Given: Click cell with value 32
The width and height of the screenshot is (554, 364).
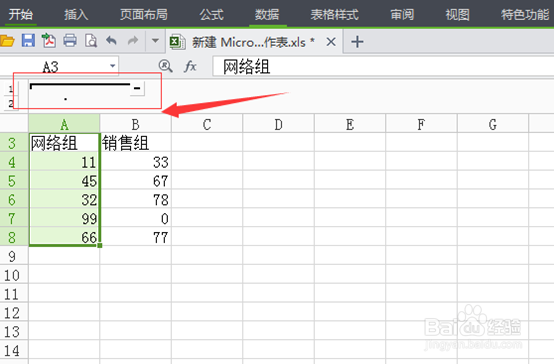Looking at the screenshot, I should tap(64, 200).
